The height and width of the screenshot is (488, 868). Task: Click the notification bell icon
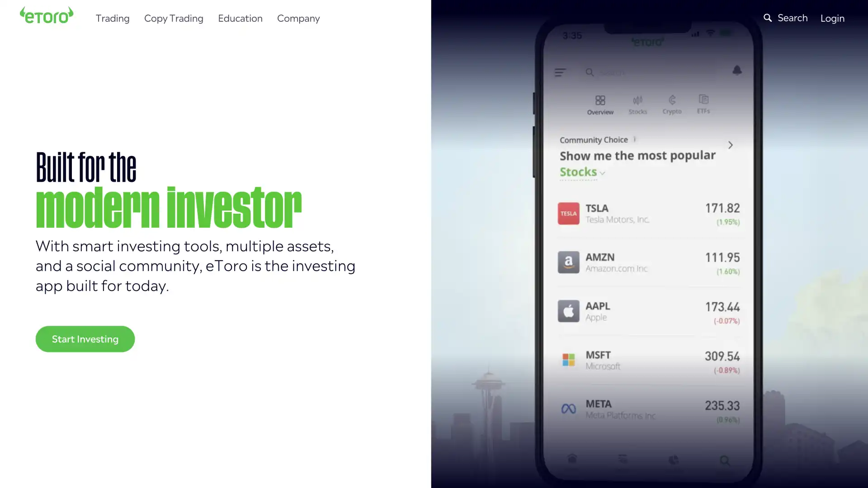[737, 70]
